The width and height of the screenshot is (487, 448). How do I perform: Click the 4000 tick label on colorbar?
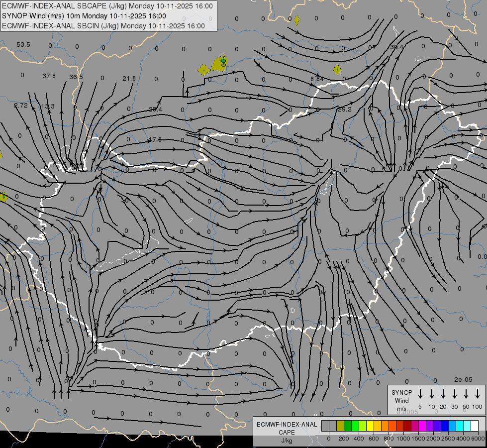click(x=463, y=439)
